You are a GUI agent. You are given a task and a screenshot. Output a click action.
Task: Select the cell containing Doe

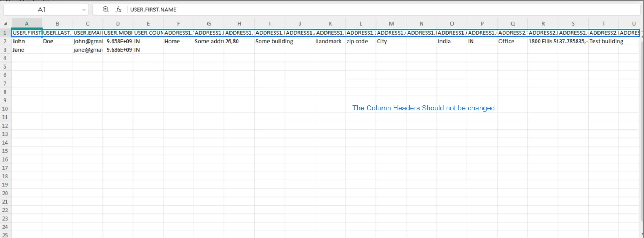coord(57,41)
